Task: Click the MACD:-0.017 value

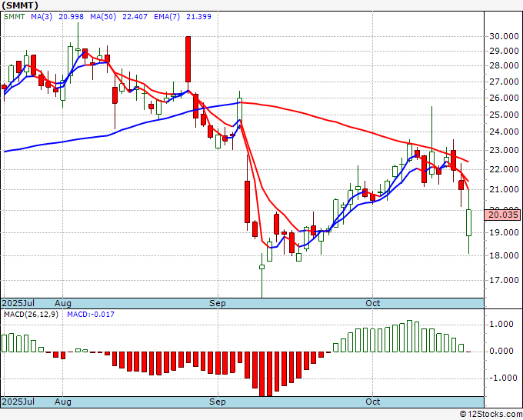Action: click(91, 315)
